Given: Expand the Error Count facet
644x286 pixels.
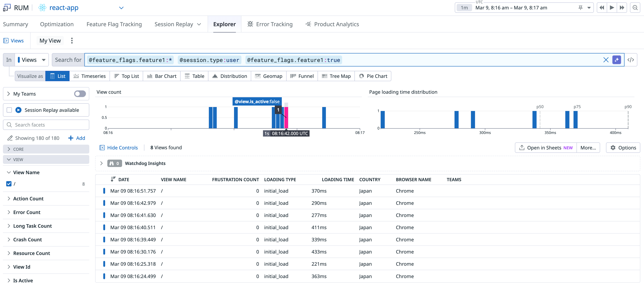Looking at the screenshot, I should (27, 212).
